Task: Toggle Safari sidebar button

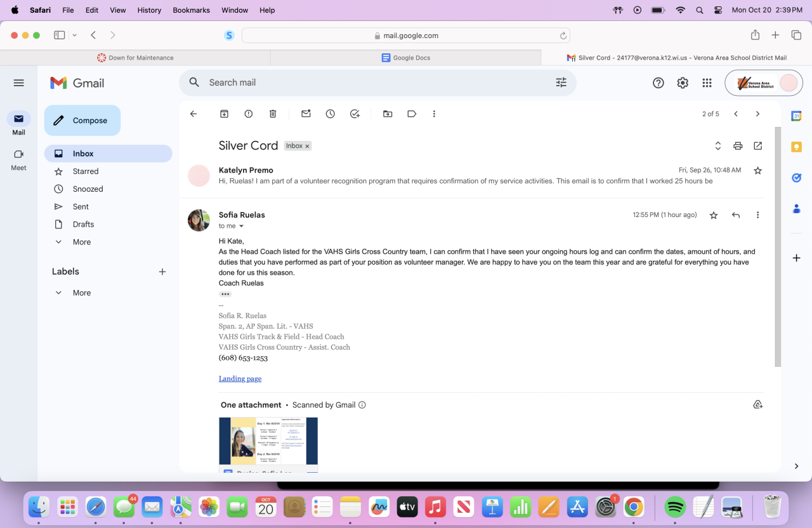Action: click(x=60, y=36)
